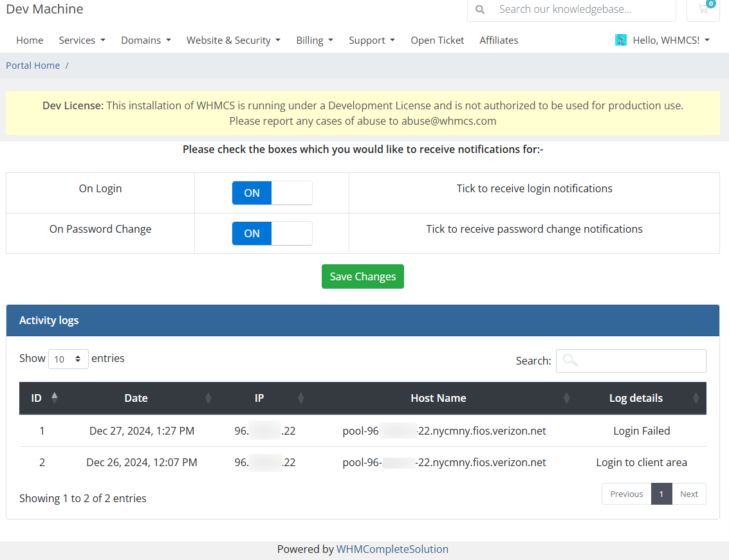Click the Host Name column header text

[438, 398]
